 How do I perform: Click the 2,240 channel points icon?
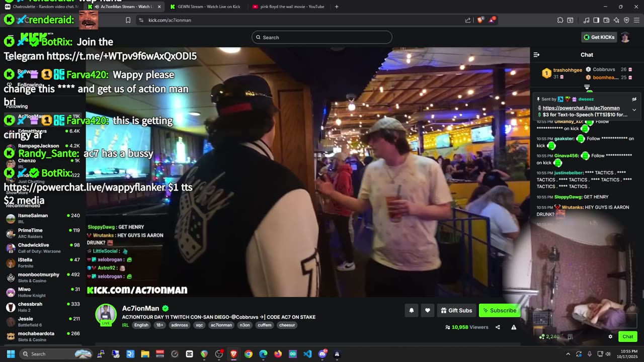pos(542,336)
